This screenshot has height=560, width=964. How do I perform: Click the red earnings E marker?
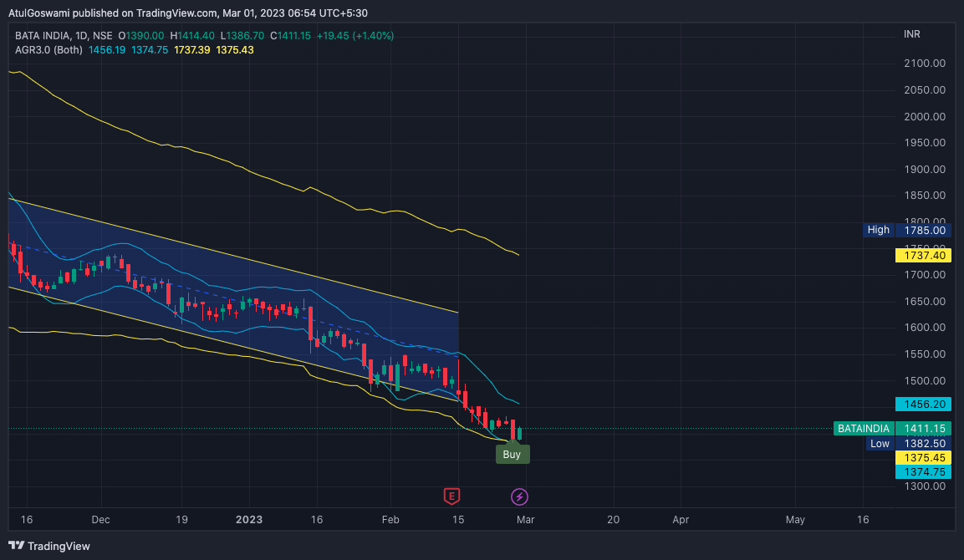451,496
